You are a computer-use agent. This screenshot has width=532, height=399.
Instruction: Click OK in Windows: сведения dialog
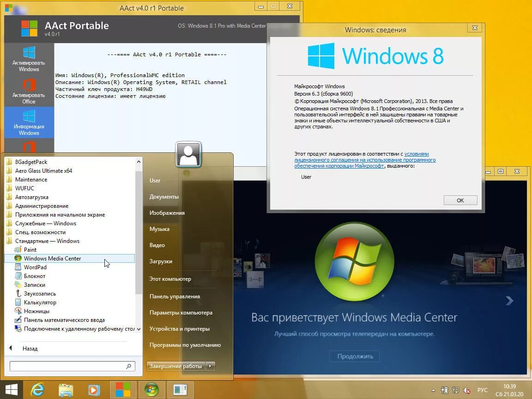point(460,200)
